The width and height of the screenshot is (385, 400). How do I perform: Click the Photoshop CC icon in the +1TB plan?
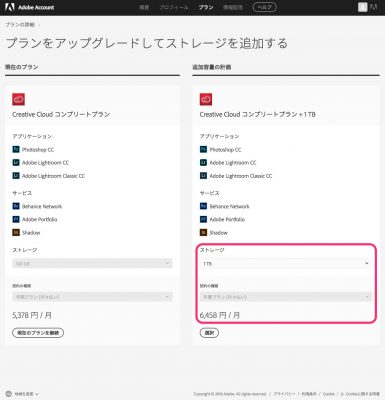[x=203, y=149]
